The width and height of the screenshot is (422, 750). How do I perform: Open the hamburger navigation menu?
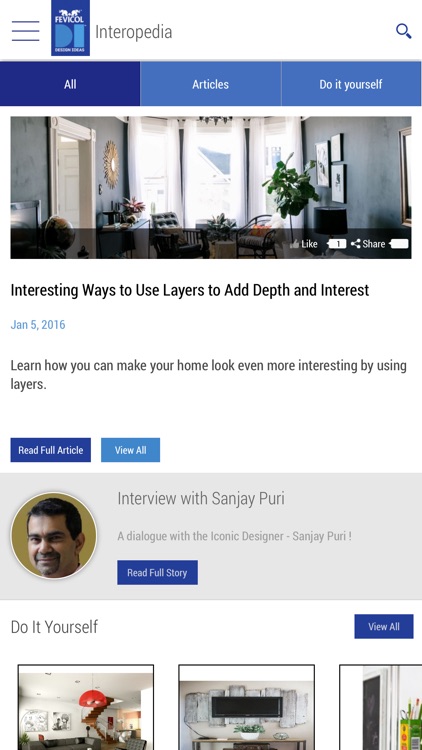(x=26, y=31)
